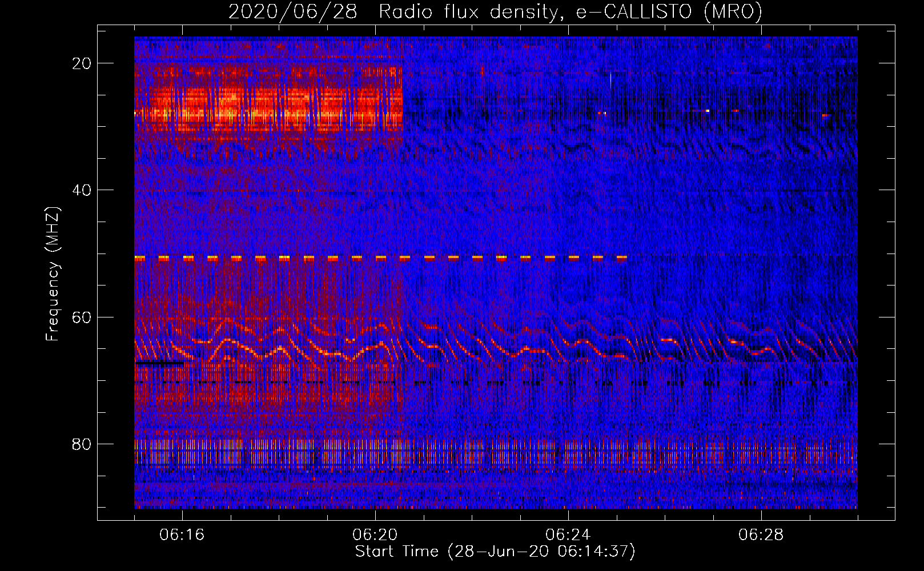This screenshot has width=924, height=571.
Task: Select the 40 MHz frequency tick label
Action: (82, 190)
